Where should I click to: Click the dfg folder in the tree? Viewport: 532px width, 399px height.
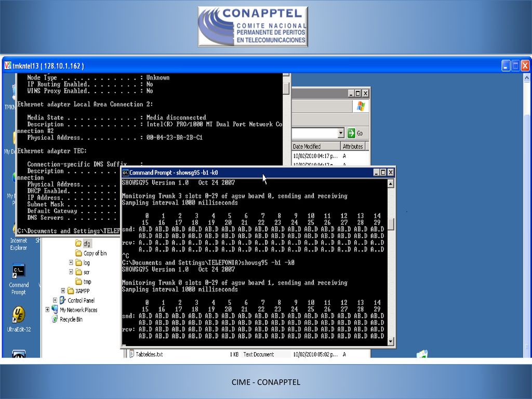(x=83, y=244)
